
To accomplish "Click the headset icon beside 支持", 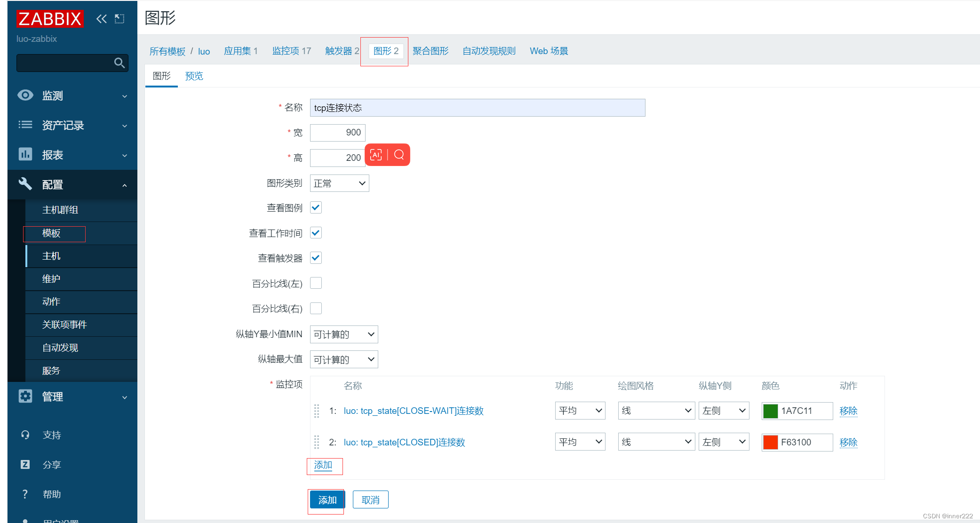I will tap(25, 435).
